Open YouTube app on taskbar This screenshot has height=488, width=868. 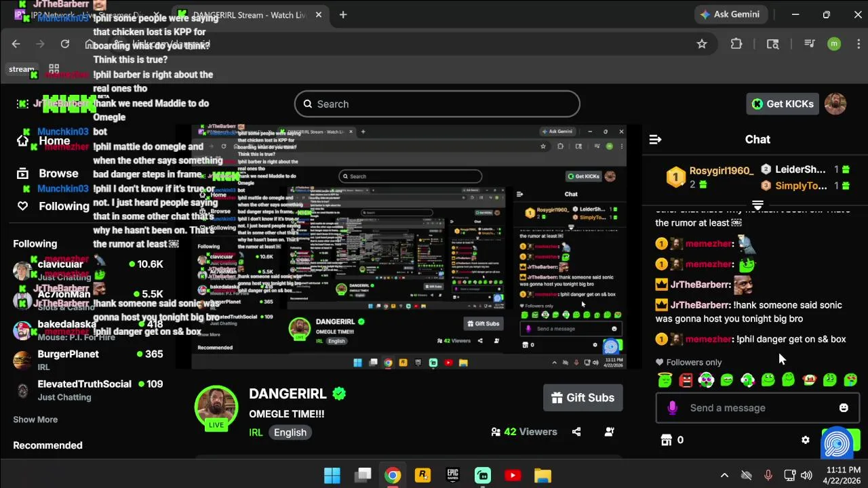tap(513, 475)
